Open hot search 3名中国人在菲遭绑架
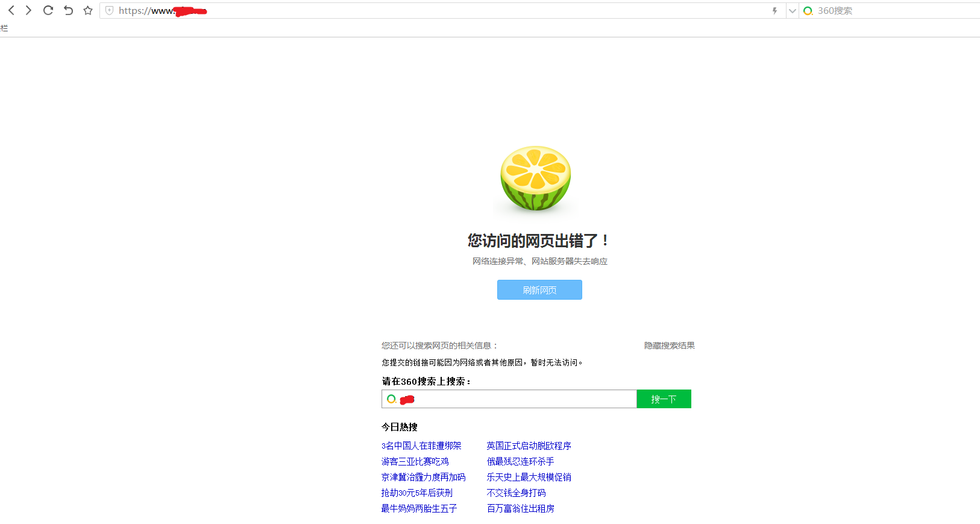Screen dimensions: 980x524 [421, 446]
